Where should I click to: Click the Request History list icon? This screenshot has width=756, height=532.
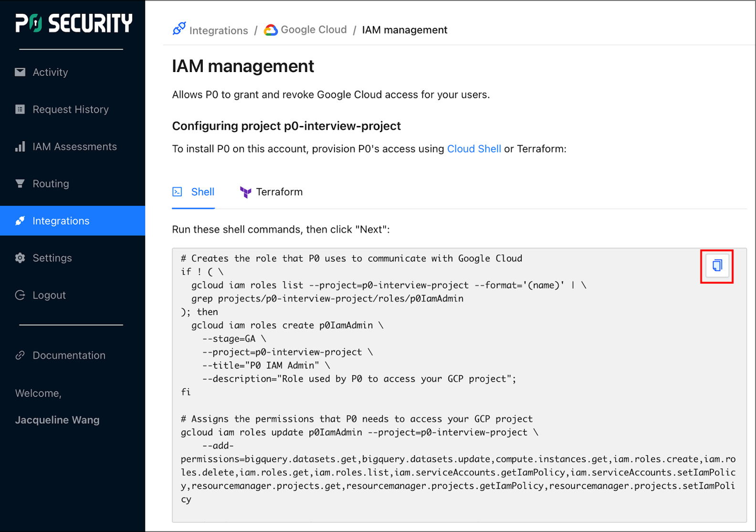pos(20,109)
